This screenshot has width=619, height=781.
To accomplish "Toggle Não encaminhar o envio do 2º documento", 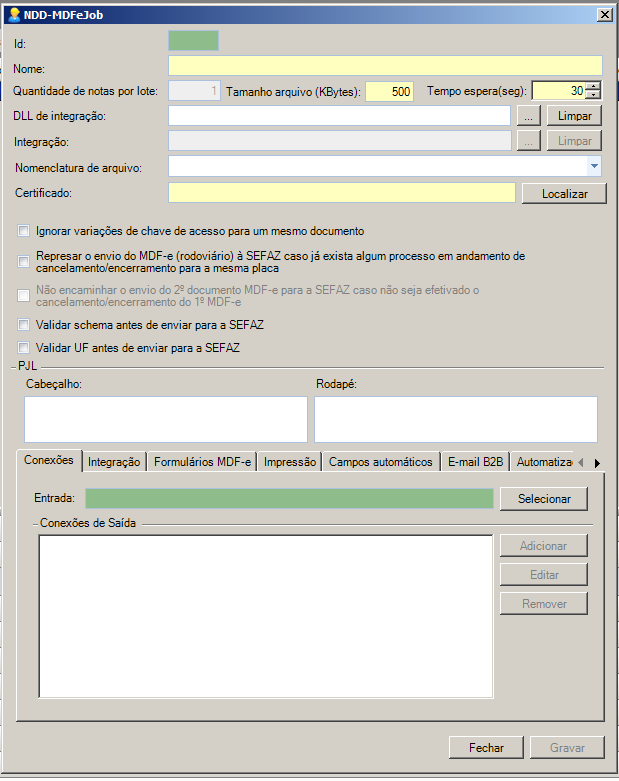I will tap(23, 295).
